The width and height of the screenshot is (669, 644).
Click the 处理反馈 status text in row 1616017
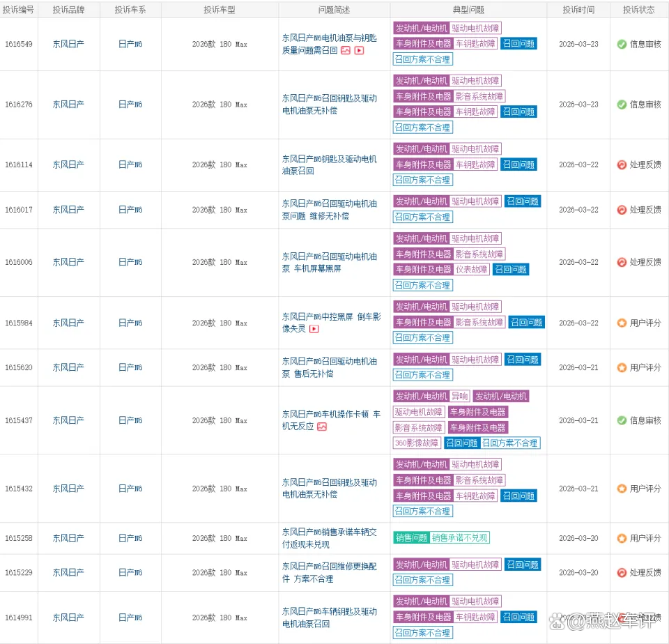pos(645,210)
